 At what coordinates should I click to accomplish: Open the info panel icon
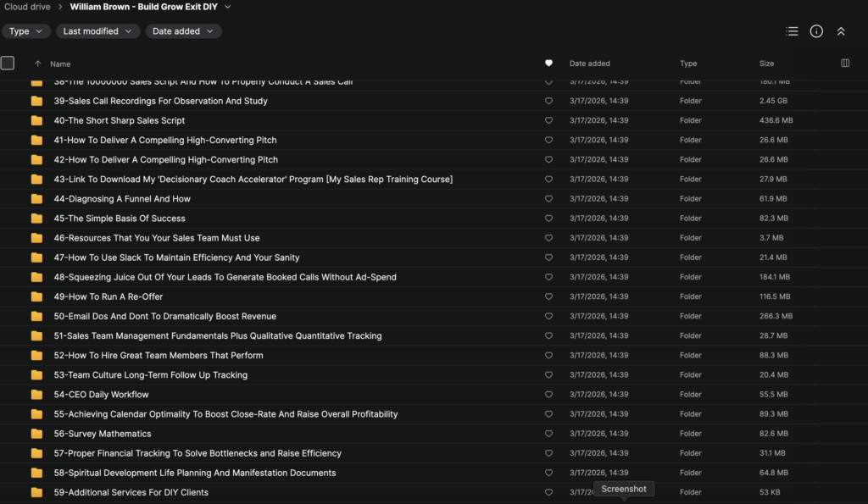click(816, 31)
